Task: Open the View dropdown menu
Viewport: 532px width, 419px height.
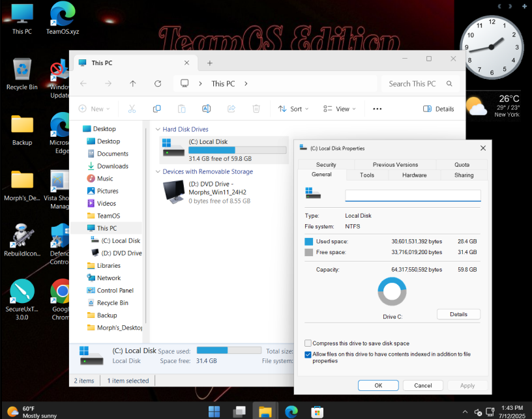Action: point(339,109)
